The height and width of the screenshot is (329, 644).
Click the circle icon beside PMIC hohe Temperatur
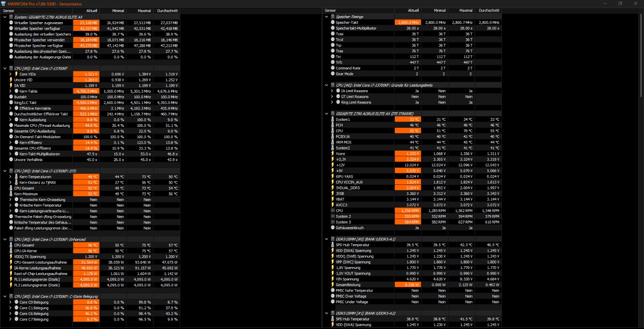pyautogui.click(x=333, y=290)
